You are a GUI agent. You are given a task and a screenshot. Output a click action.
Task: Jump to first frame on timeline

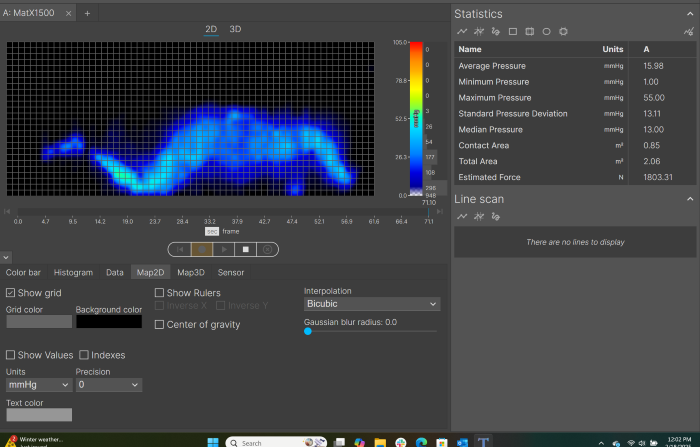7,211
